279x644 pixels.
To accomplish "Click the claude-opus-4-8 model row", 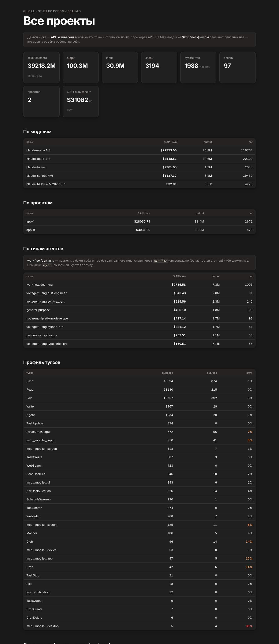I will click(139, 150).
